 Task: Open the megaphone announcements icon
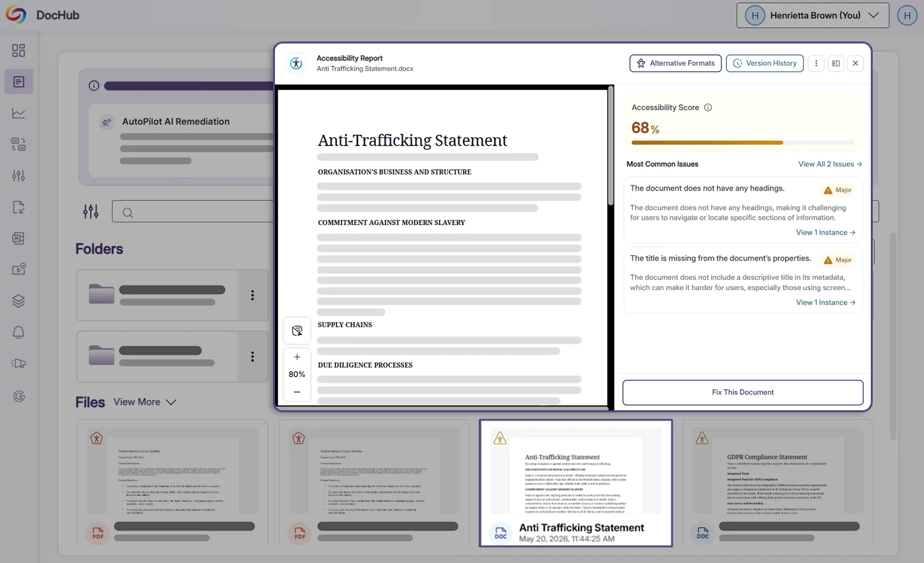click(19, 364)
